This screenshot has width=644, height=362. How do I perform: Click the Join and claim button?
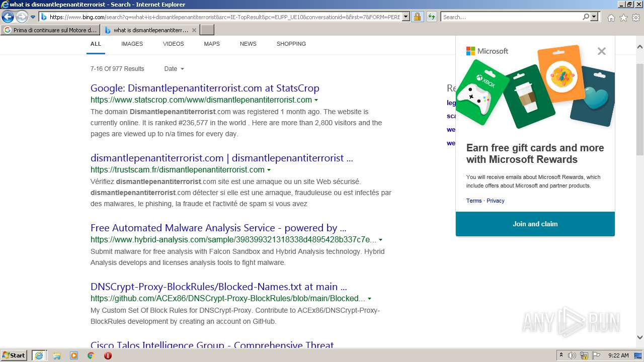coord(535,224)
